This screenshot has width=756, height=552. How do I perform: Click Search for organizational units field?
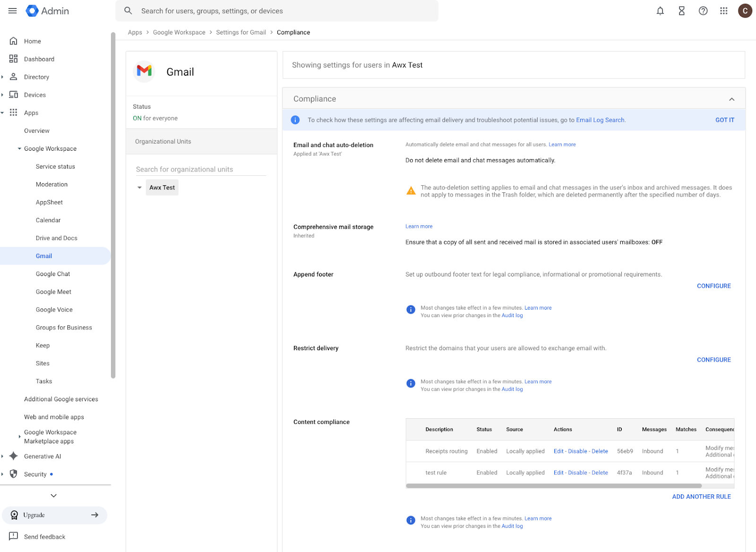coord(201,169)
